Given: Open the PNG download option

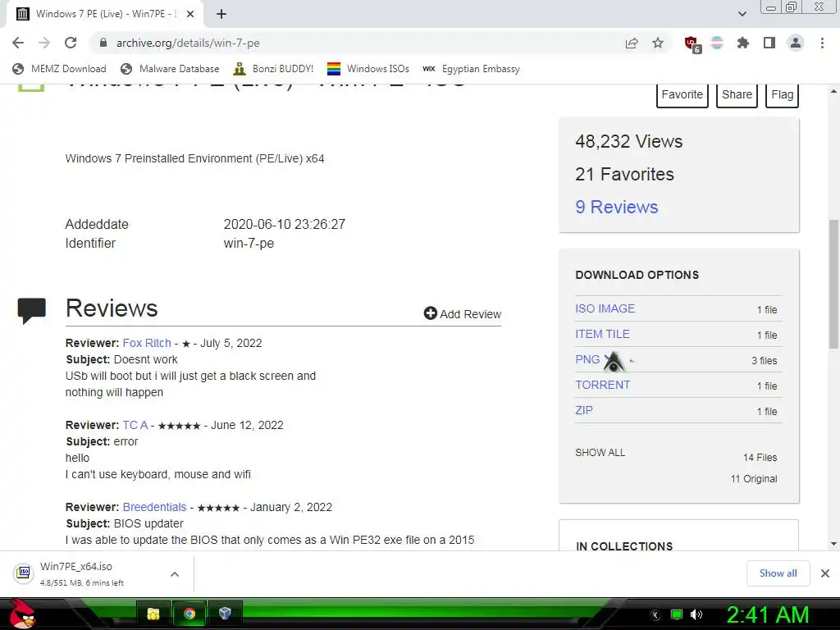Looking at the screenshot, I should point(587,359).
